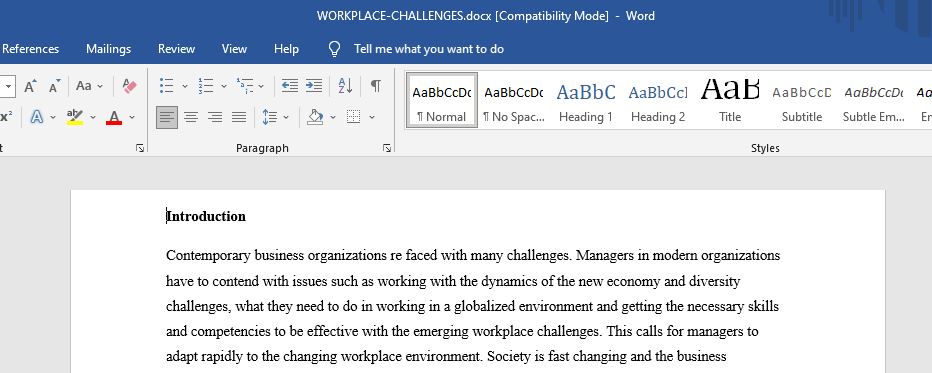Open the References tab
This screenshot has width=932, height=373.
[30, 49]
